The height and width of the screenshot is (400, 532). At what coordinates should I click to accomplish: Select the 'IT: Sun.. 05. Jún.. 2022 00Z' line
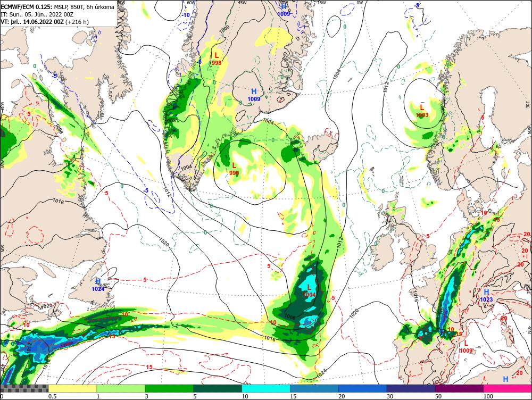[37, 14]
